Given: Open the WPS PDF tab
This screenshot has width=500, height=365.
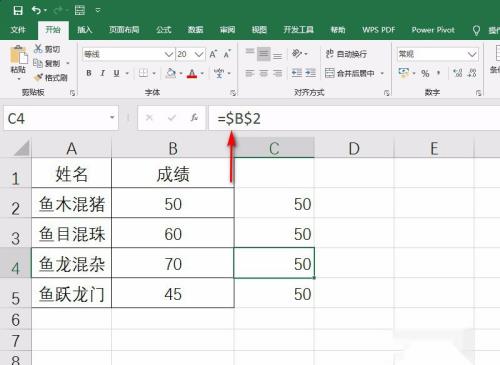Looking at the screenshot, I should click(378, 30).
